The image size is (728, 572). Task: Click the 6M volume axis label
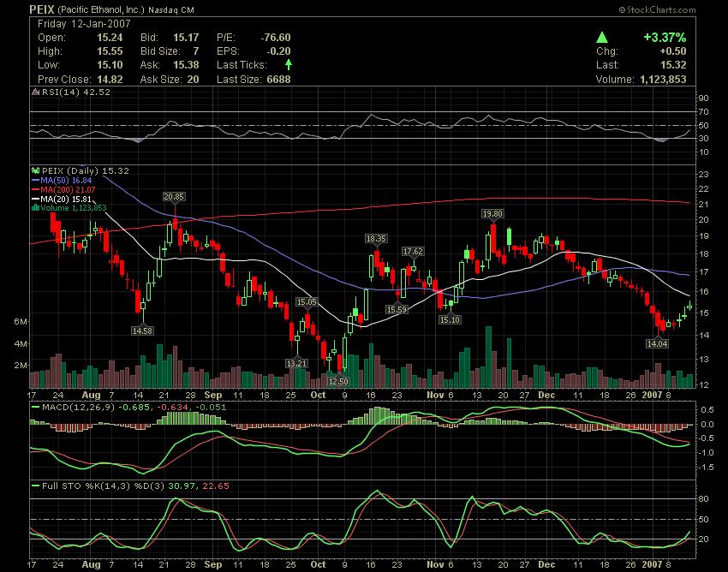[21, 322]
